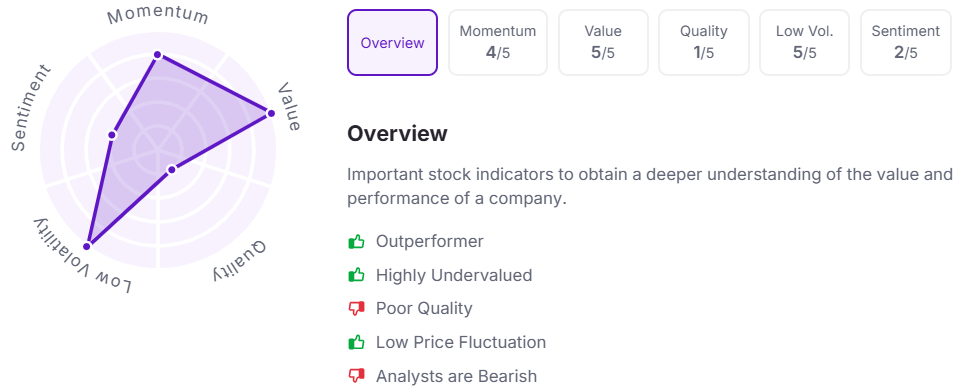Open the Momentum 4/5 tab
Screen dimensions: 966x391
point(498,42)
